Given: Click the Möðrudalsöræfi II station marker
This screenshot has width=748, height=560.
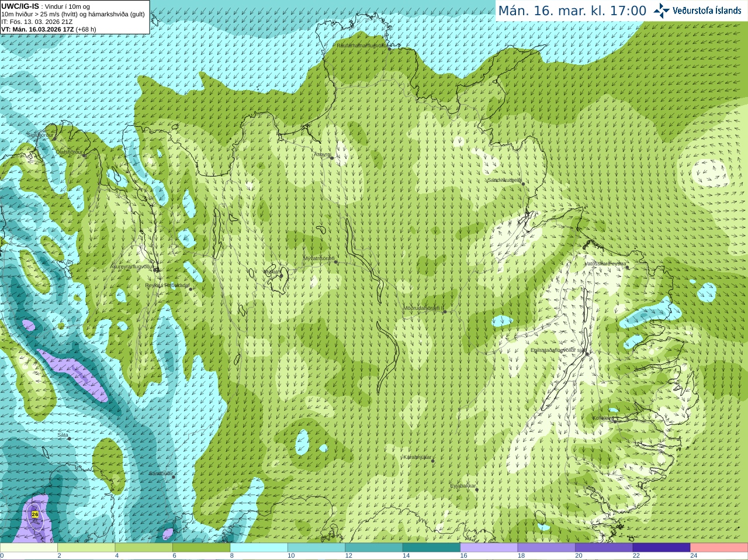Looking at the screenshot, I should [445, 312].
